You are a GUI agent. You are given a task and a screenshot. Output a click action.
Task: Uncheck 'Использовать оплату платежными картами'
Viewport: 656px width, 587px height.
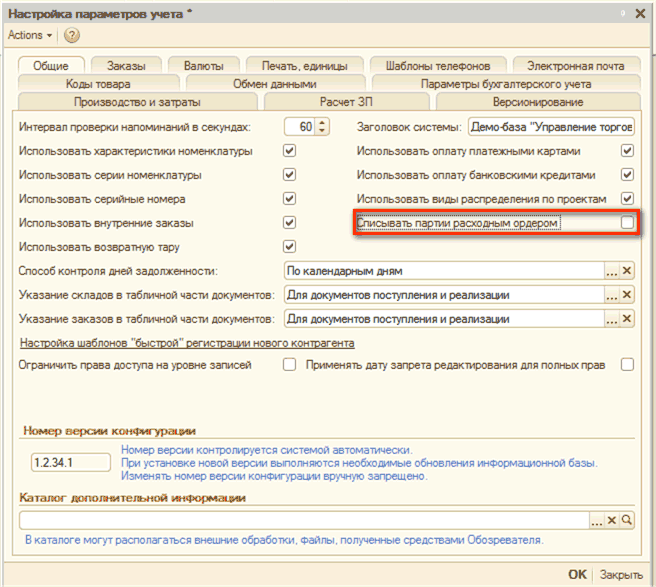coord(627,151)
